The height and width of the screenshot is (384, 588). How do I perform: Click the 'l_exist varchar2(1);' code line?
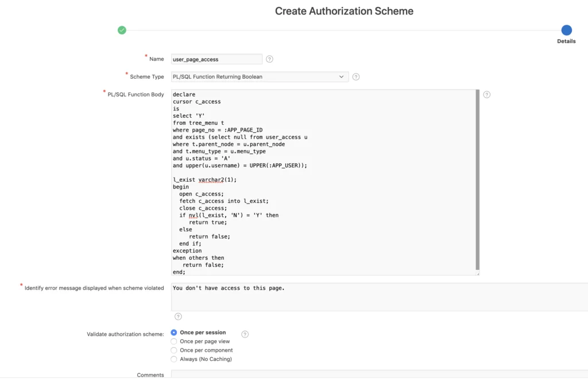pyautogui.click(x=205, y=180)
